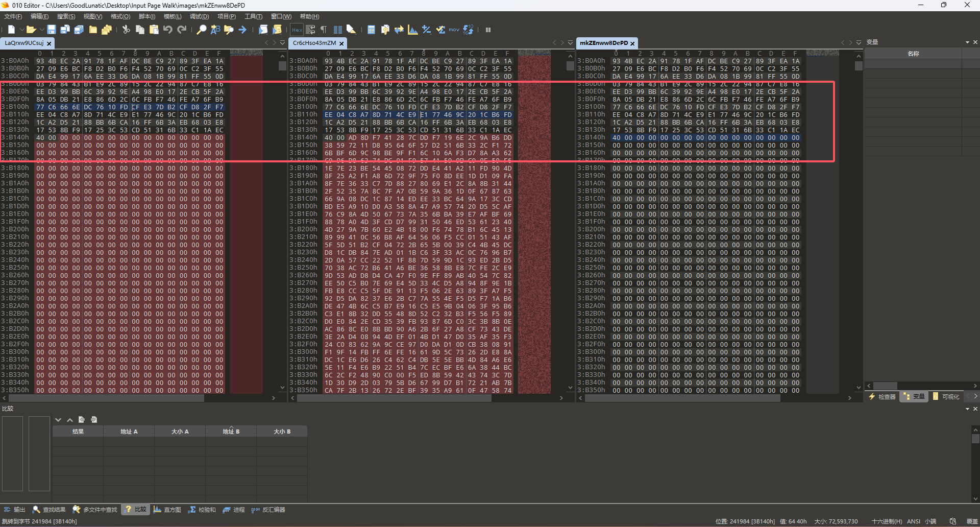Sort comparison by 结果 column header

(x=78, y=432)
